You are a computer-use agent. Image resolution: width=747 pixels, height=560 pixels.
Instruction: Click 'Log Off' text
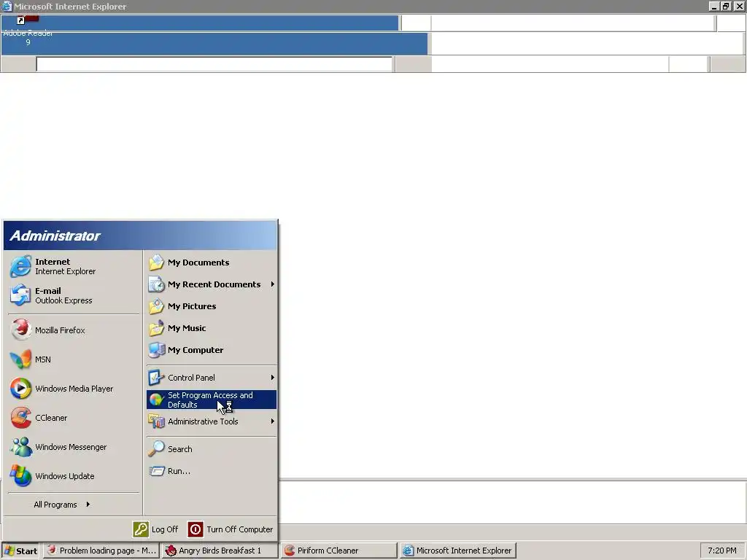tap(165, 529)
